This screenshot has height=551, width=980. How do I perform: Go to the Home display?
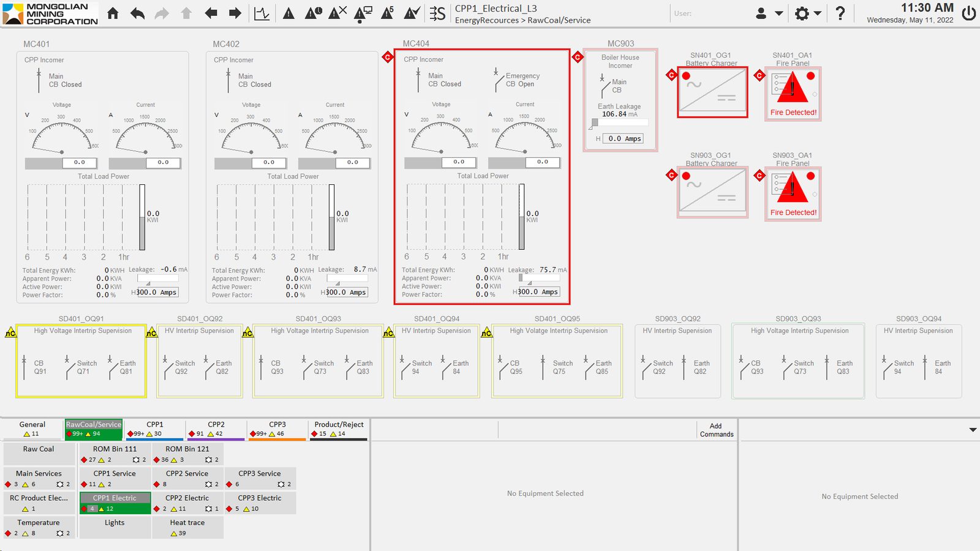click(x=113, y=13)
